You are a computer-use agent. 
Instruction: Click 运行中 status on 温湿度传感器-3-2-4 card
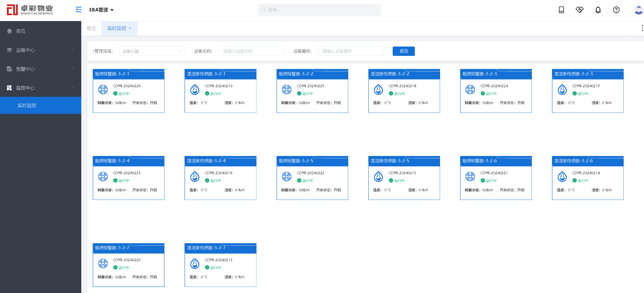(213, 181)
